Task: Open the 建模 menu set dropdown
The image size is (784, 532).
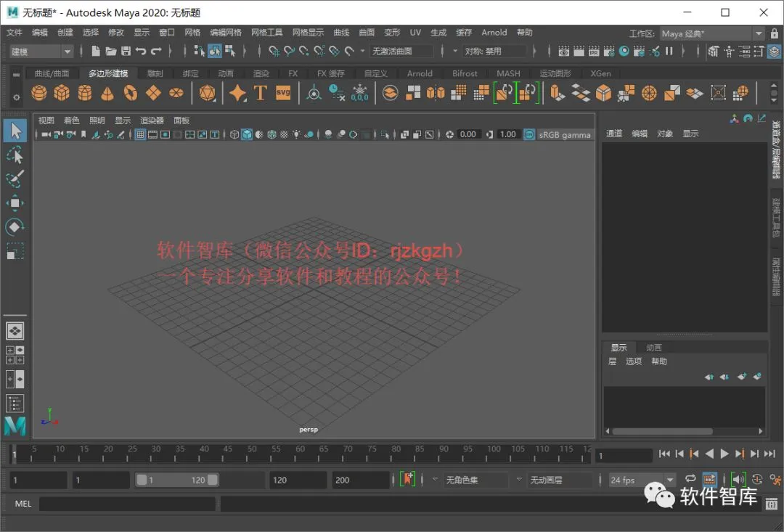Action: (x=41, y=51)
